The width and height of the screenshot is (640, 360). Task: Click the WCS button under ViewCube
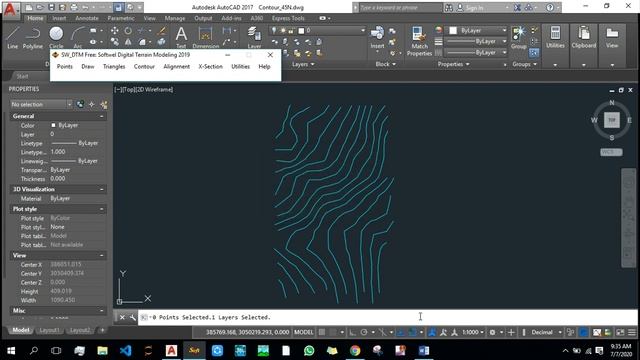coord(611,152)
